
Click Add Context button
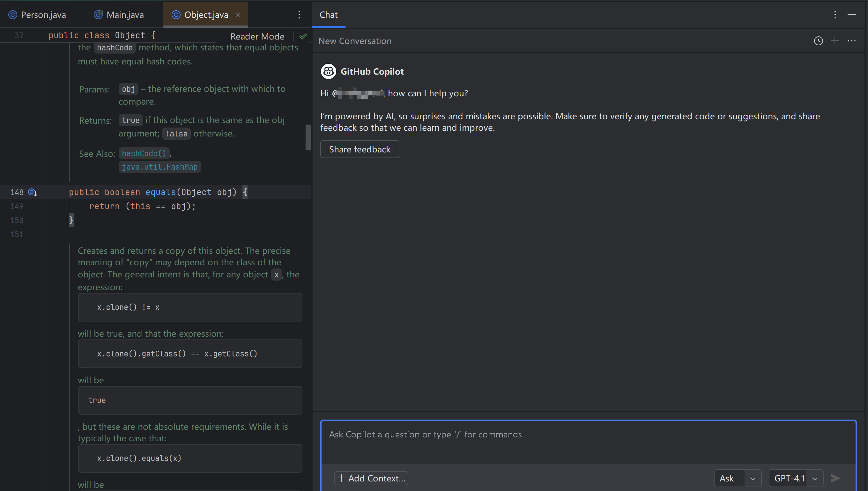(x=371, y=478)
